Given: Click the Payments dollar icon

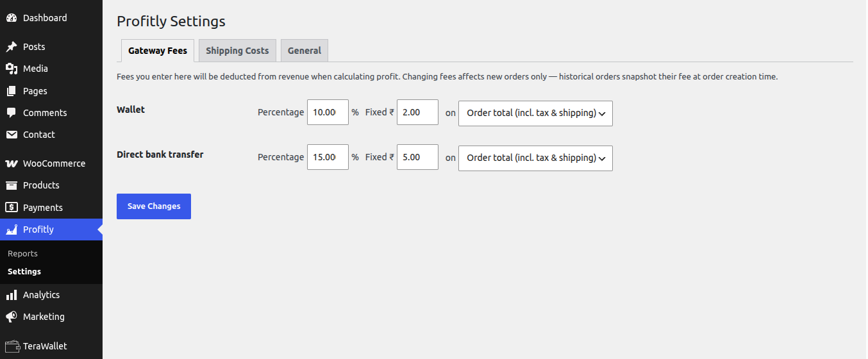Looking at the screenshot, I should 12,208.
